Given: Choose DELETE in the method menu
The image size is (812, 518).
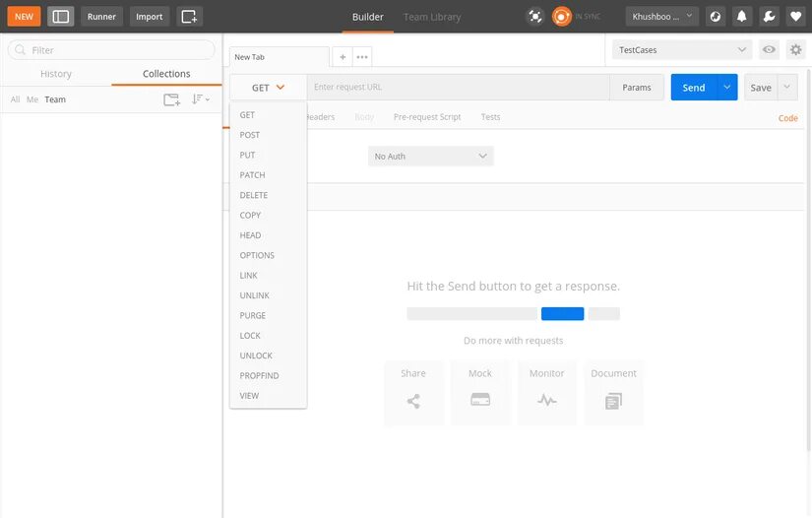Looking at the screenshot, I should click(254, 195).
